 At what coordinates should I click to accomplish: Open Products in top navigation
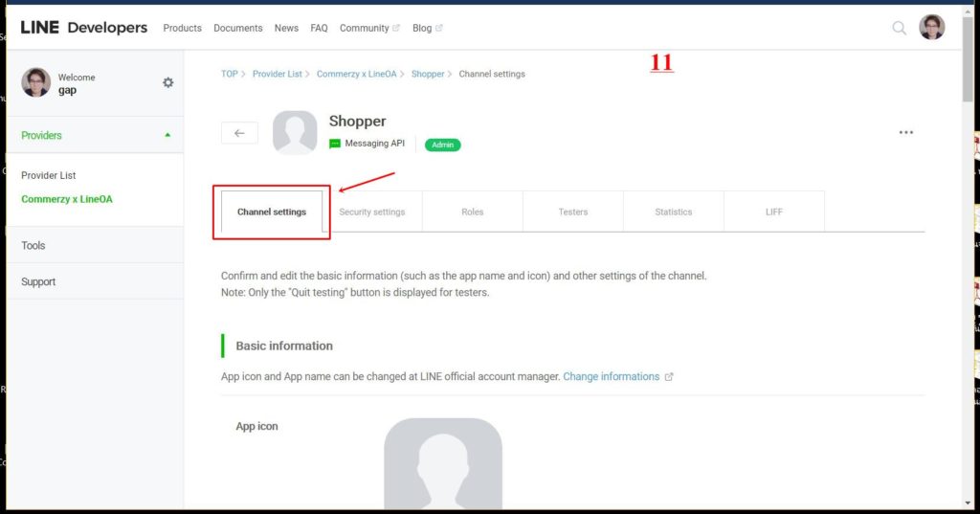[x=183, y=28]
